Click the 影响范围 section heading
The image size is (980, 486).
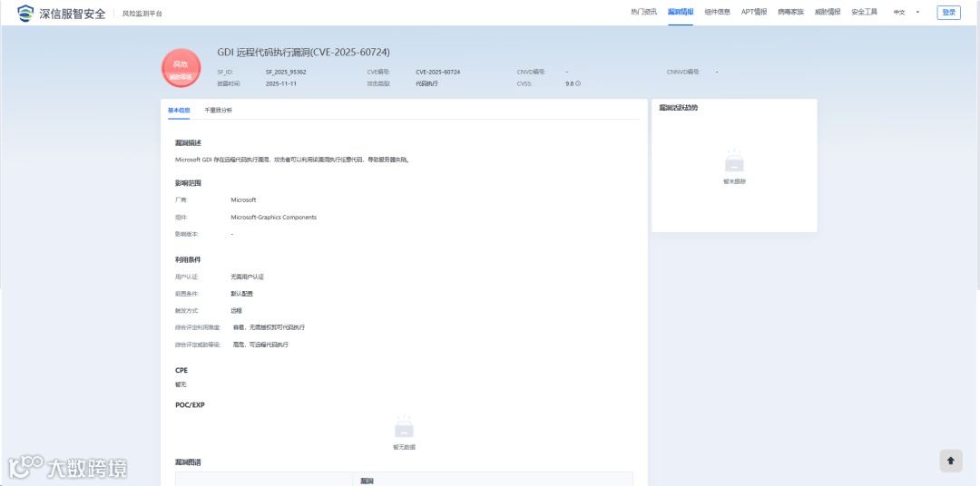tap(188, 183)
